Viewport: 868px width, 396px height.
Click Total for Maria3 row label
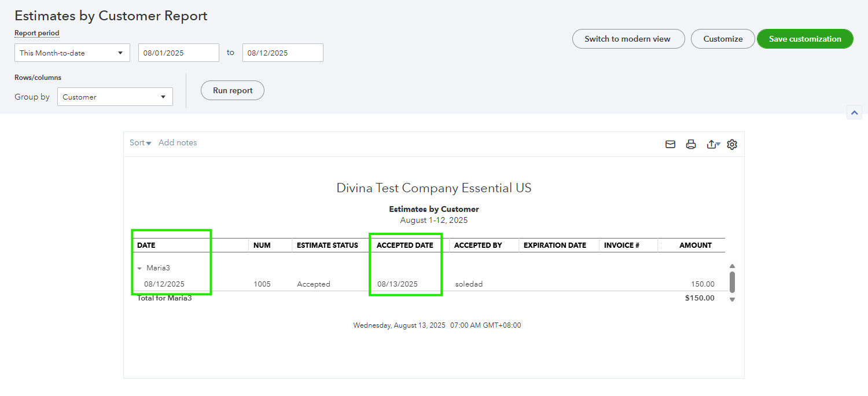pyautogui.click(x=164, y=298)
